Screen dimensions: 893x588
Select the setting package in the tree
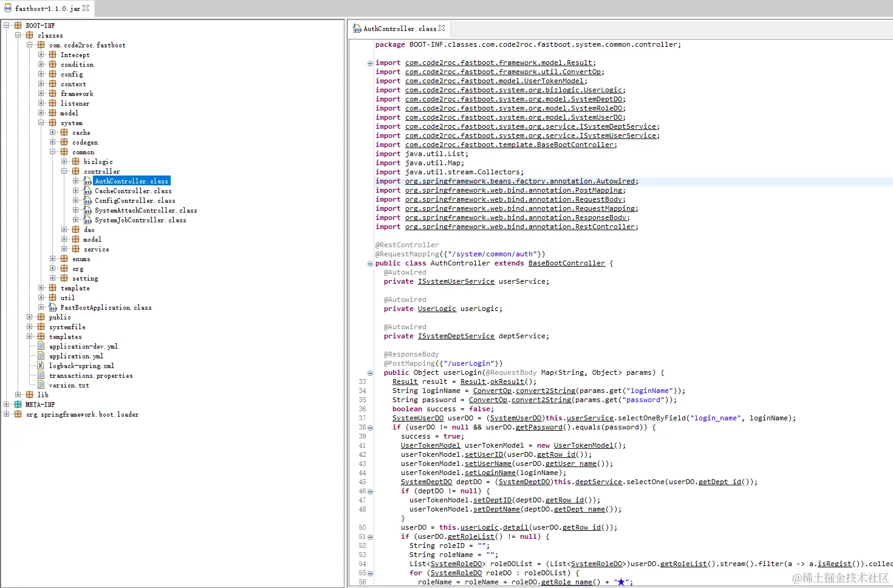click(x=85, y=278)
